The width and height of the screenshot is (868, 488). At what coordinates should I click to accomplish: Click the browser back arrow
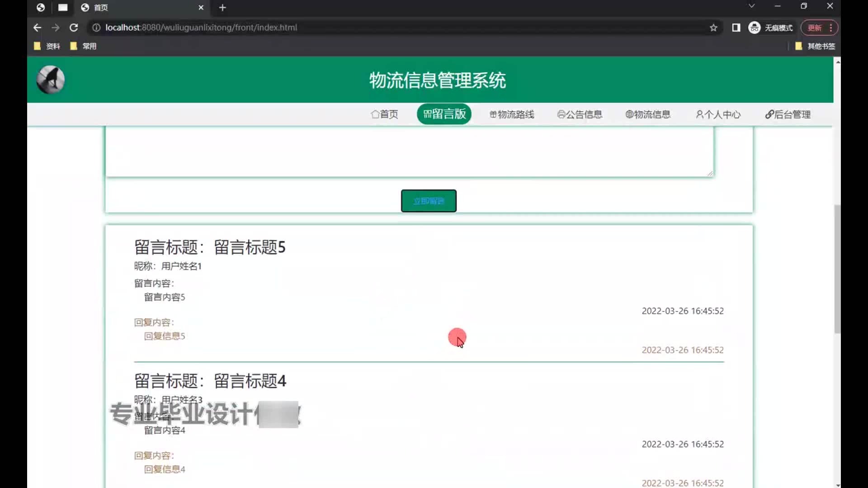pyautogui.click(x=37, y=28)
